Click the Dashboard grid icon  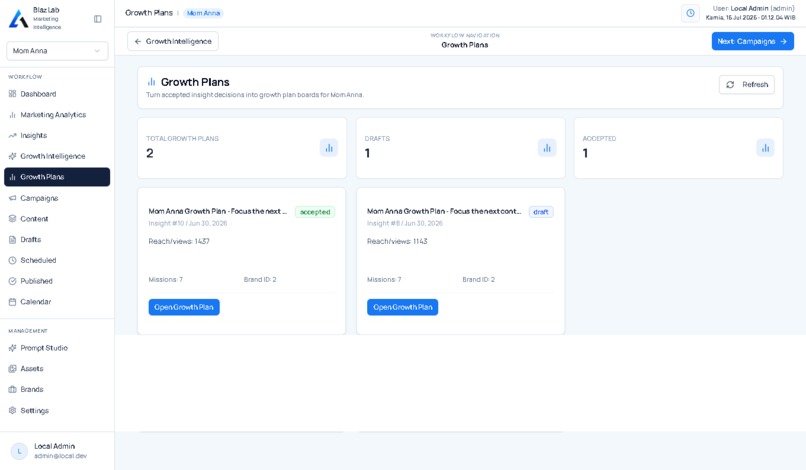pos(12,94)
